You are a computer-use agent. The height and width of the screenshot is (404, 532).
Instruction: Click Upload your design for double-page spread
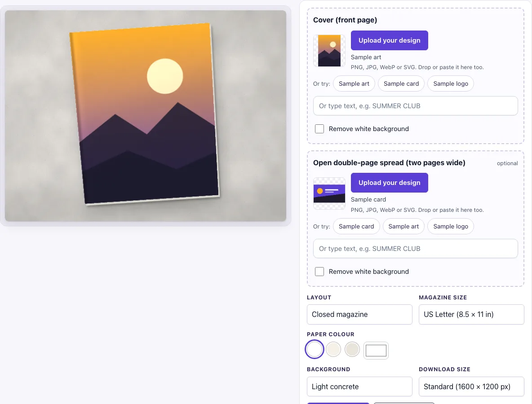tap(389, 183)
